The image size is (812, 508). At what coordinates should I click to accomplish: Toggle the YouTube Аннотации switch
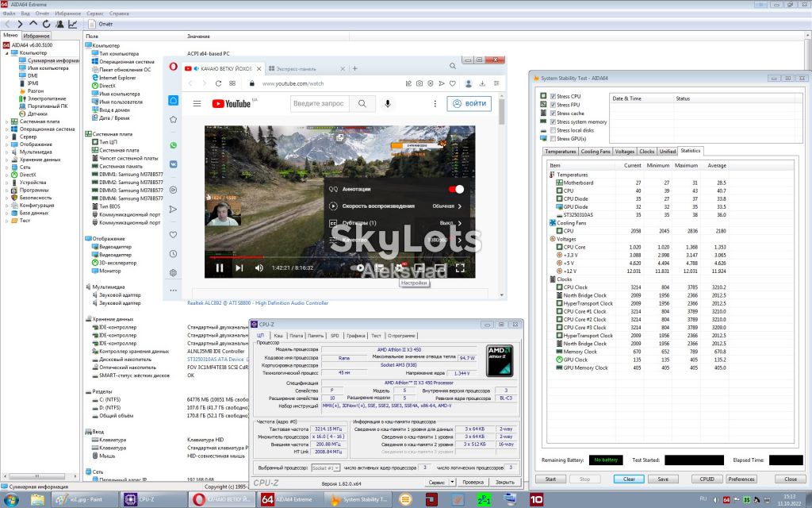456,189
